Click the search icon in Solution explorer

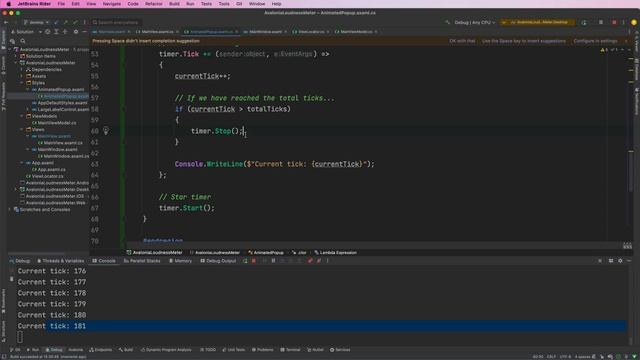(x=23, y=41)
